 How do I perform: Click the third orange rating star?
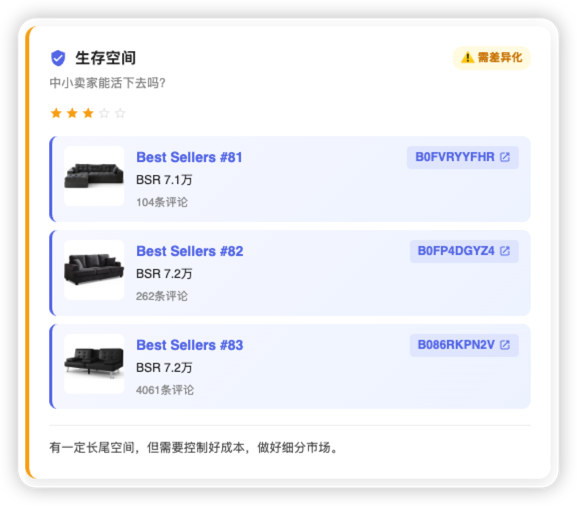tap(88, 113)
